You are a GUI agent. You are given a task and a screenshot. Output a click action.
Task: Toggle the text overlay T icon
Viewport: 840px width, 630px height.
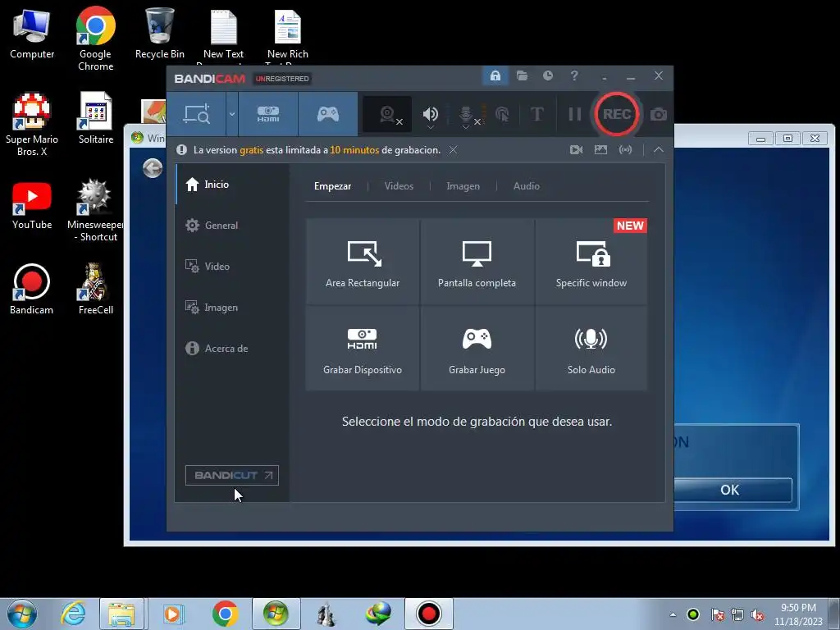point(536,114)
